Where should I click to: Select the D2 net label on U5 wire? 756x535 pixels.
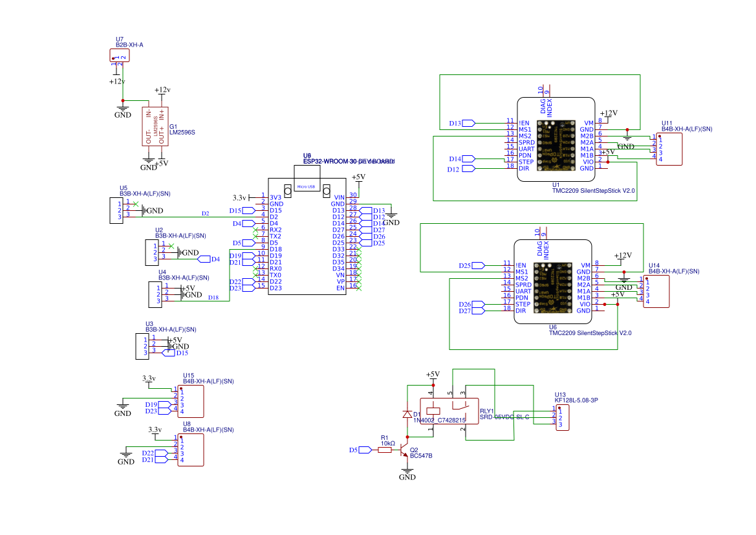tap(206, 213)
